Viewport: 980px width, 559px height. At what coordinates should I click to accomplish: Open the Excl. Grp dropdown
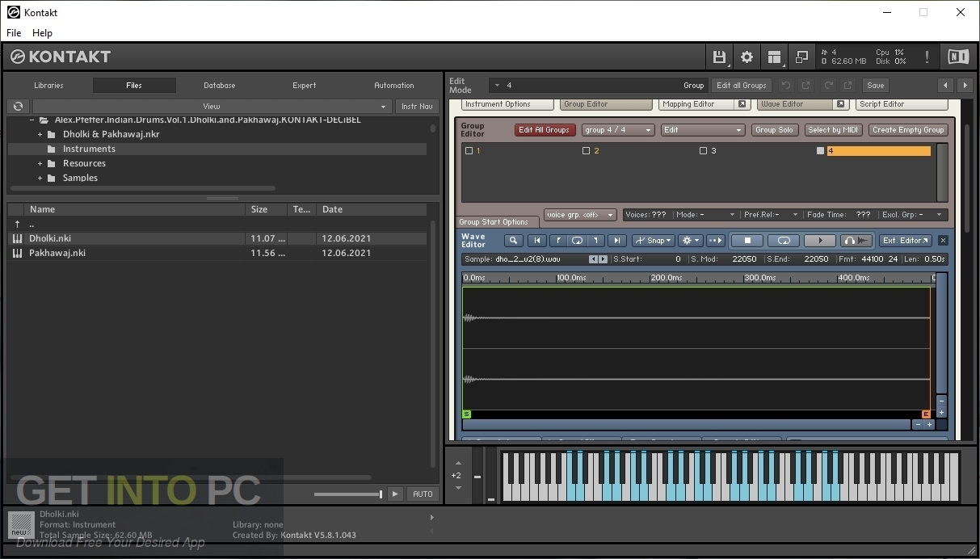[x=912, y=215]
